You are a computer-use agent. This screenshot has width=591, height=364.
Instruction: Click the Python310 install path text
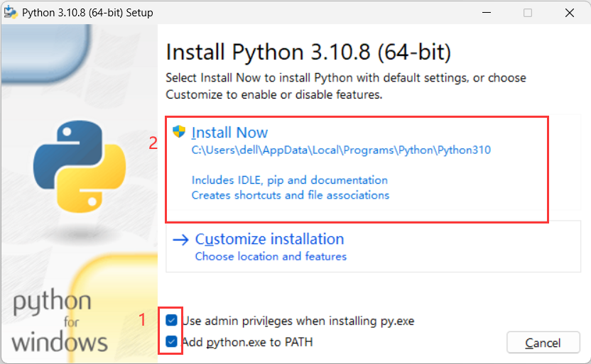click(341, 150)
